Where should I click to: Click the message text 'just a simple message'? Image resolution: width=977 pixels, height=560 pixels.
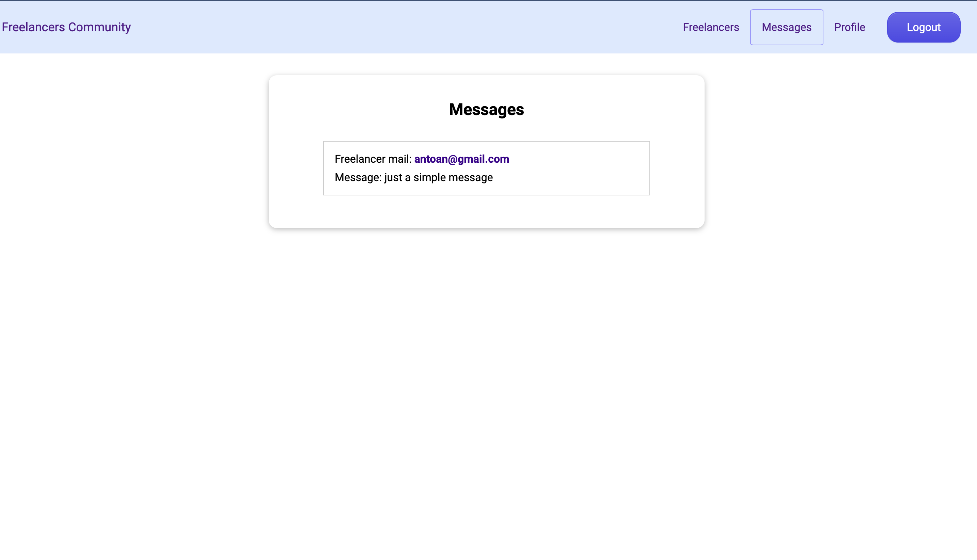[x=438, y=177]
